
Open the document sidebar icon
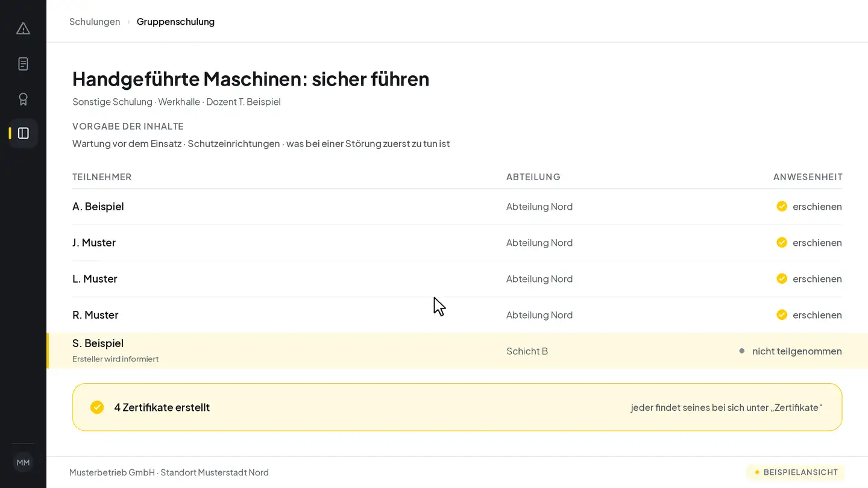coord(23,64)
